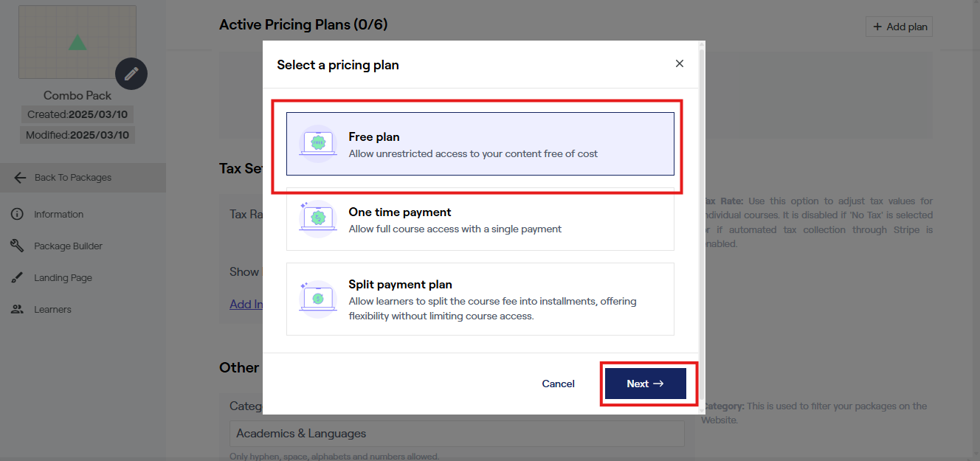Click the Landing Page brush icon
Screen dimensions: 980x461
(x=17, y=278)
